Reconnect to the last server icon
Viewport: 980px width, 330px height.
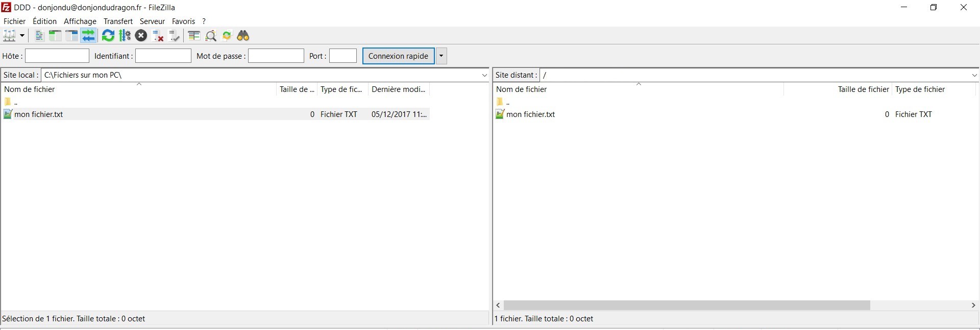(x=175, y=36)
